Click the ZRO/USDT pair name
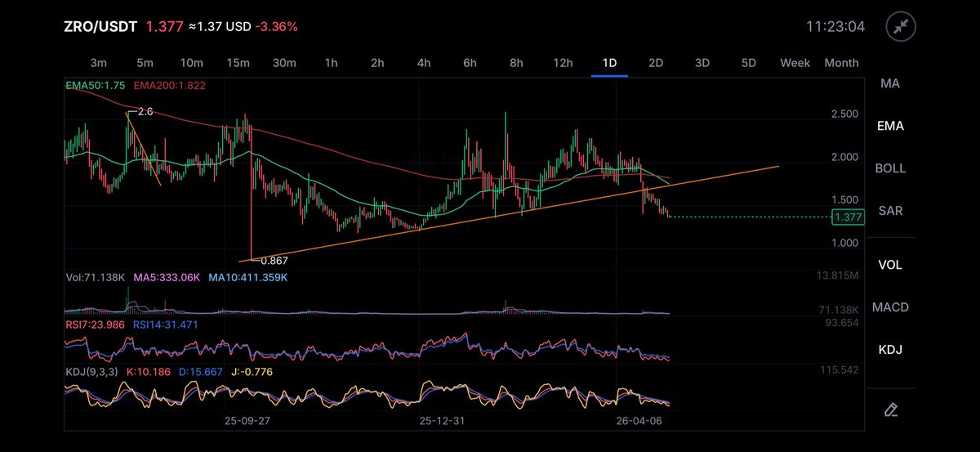 (x=100, y=27)
